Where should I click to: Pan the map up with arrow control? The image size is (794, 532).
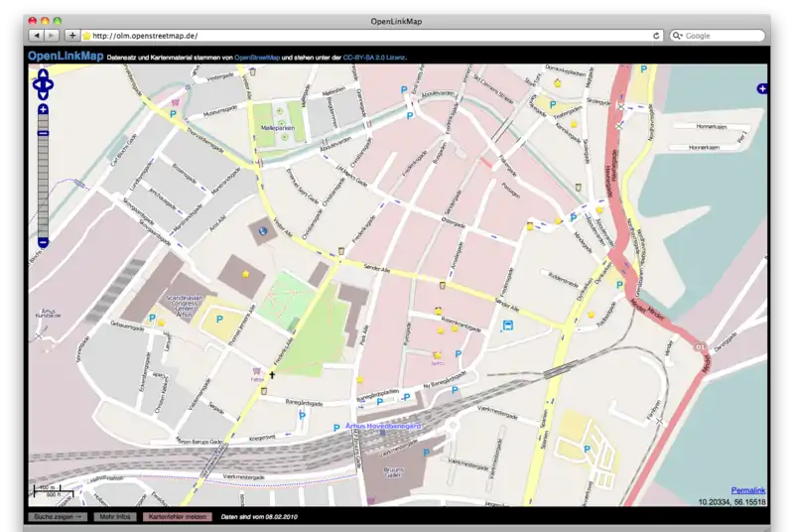(43, 74)
